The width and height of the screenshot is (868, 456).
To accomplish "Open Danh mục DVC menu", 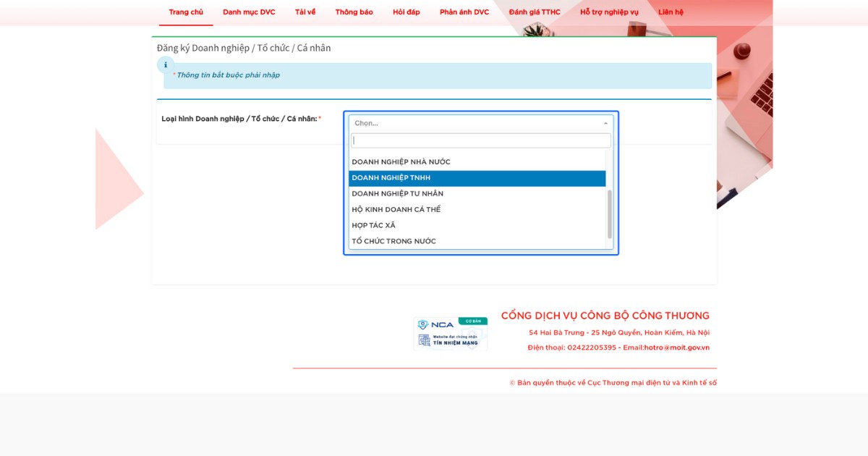I will click(249, 12).
